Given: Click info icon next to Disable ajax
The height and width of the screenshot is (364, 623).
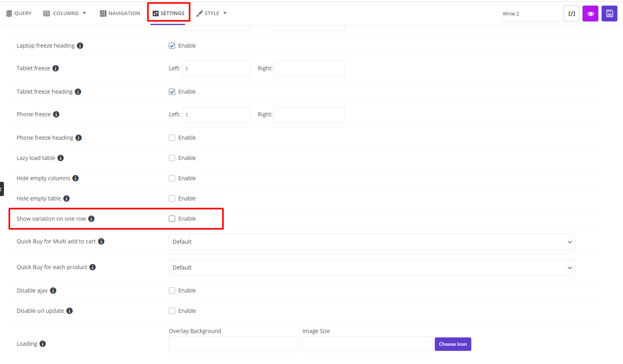Looking at the screenshot, I should click(x=53, y=291).
